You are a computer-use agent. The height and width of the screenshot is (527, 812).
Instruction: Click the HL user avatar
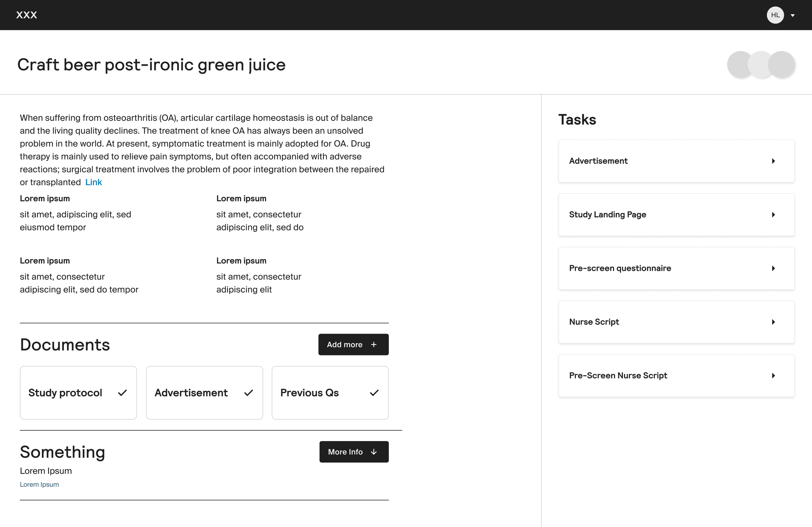775,15
